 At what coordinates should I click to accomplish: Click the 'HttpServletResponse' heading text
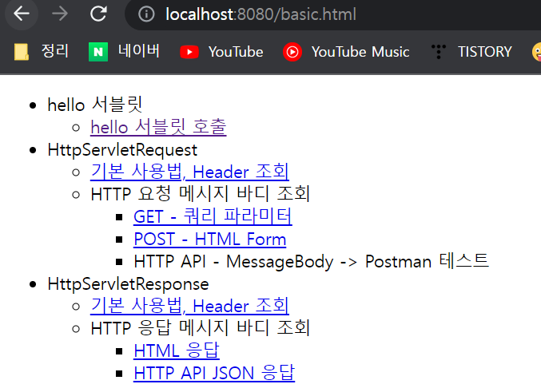[x=129, y=284]
